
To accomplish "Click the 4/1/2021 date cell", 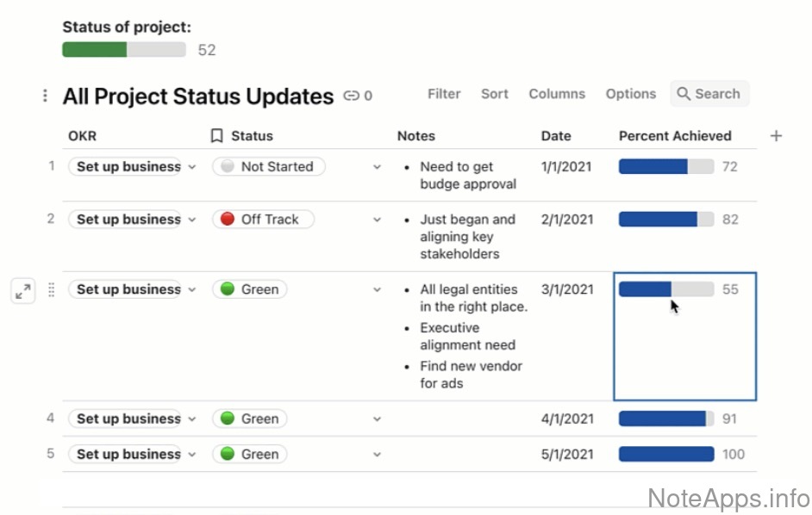I will pyautogui.click(x=567, y=419).
